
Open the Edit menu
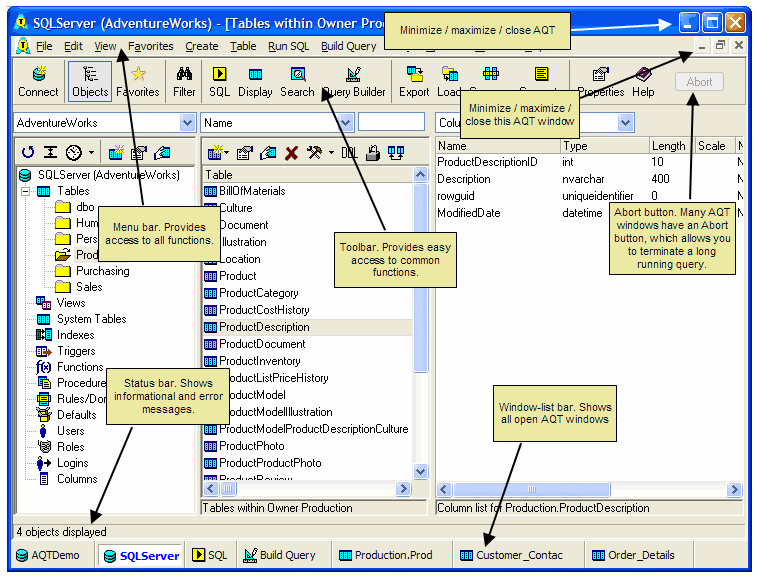pyautogui.click(x=73, y=46)
